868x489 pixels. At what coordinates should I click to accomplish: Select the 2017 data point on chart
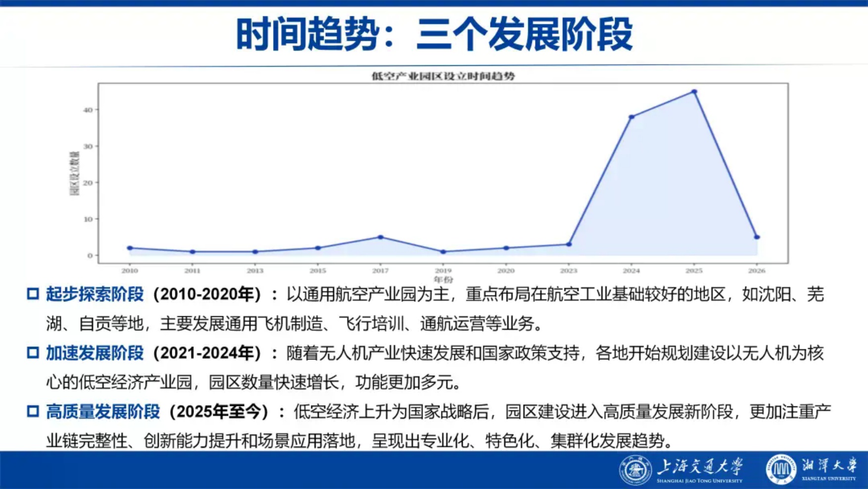(381, 237)
